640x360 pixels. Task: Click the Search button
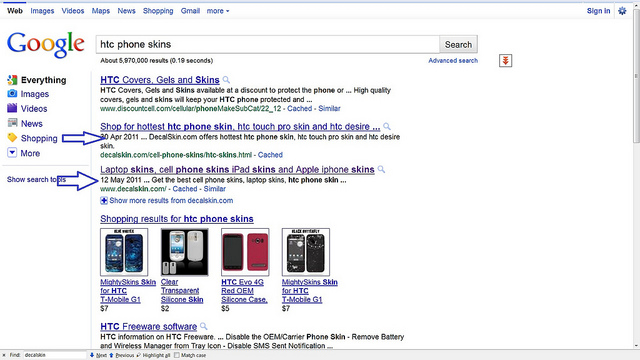pyautogui.click(x=458, y=44)
